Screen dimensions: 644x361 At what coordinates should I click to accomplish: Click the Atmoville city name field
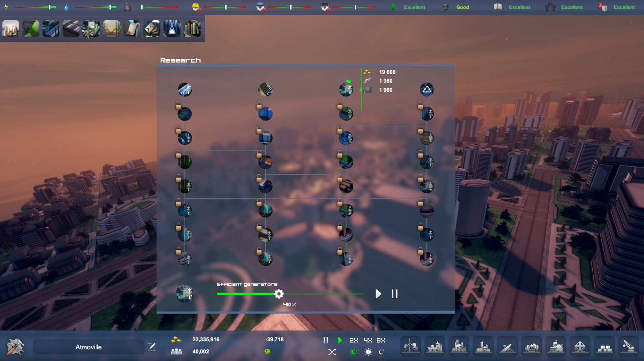pos(88,347)
